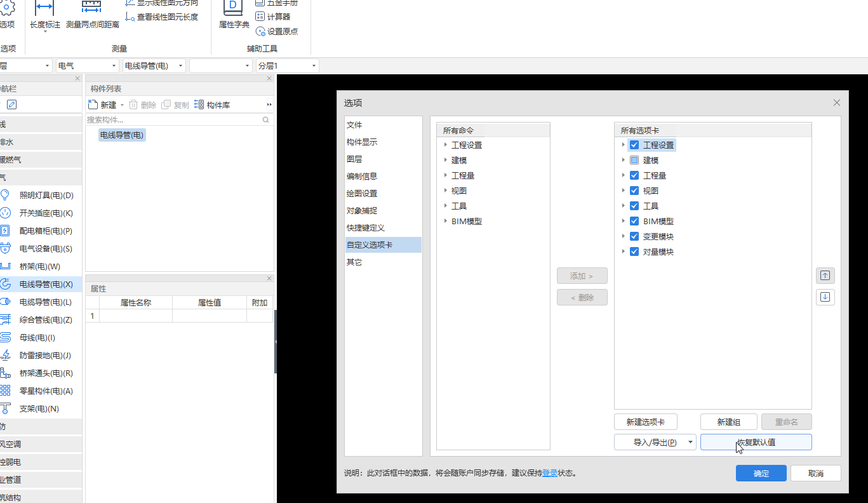Select 防雷接地(电)(J) component type

click(41, 356)
